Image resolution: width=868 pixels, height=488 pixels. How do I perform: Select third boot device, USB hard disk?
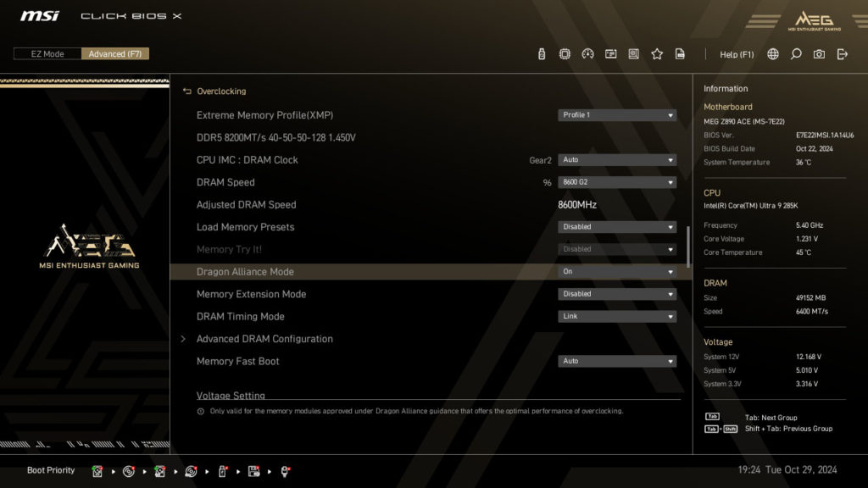160,471
